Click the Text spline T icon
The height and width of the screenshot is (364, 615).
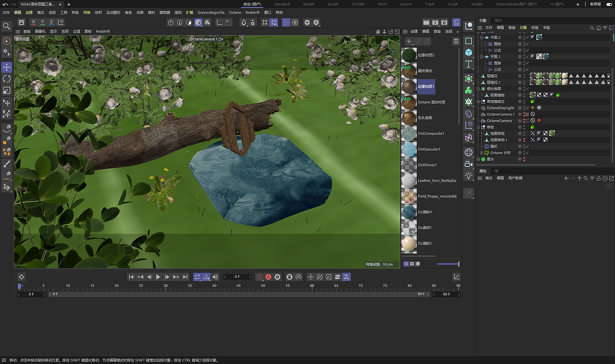468,64
